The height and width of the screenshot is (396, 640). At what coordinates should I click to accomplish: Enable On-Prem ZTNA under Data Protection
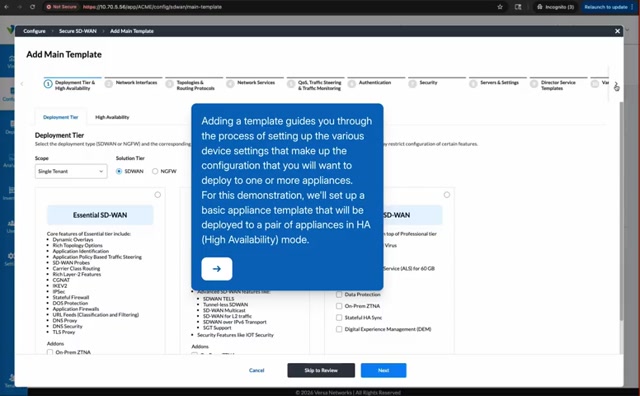pos(339,306)
